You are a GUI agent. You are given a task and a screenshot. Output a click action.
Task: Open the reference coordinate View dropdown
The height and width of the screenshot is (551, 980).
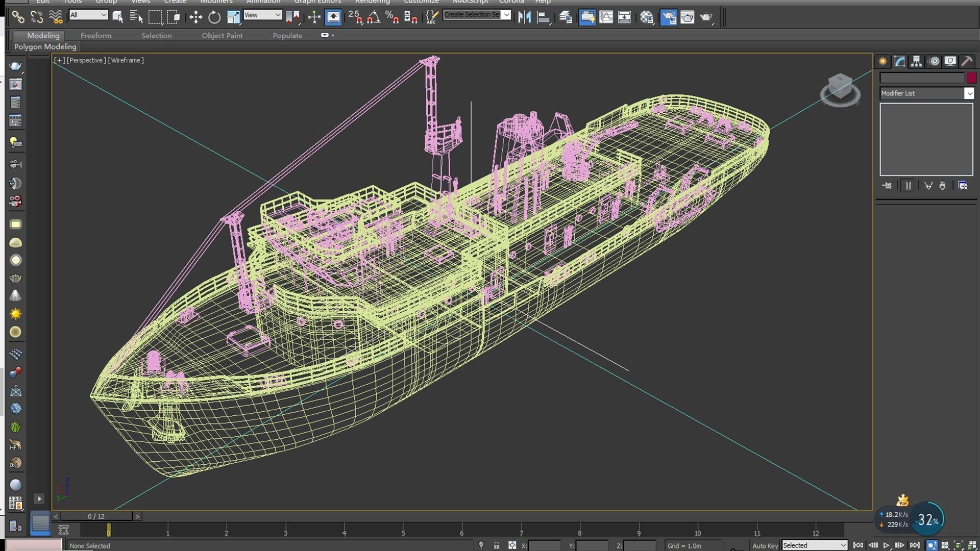[263, 15]
